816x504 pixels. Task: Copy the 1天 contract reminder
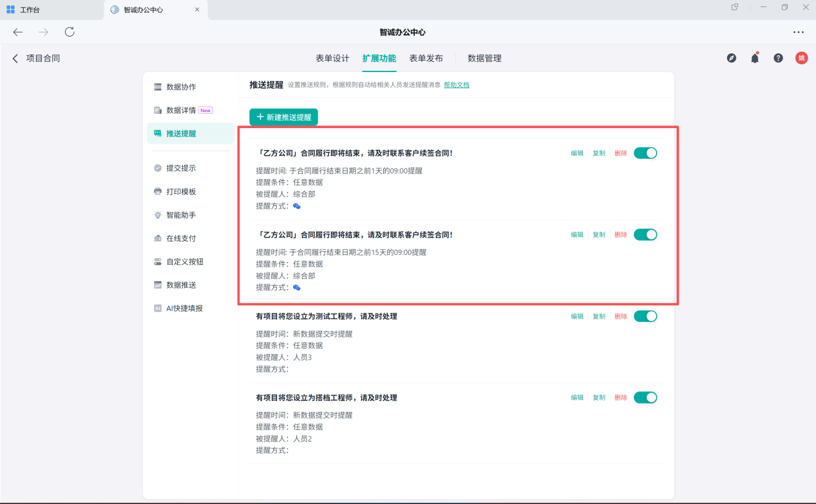[599, 153]
